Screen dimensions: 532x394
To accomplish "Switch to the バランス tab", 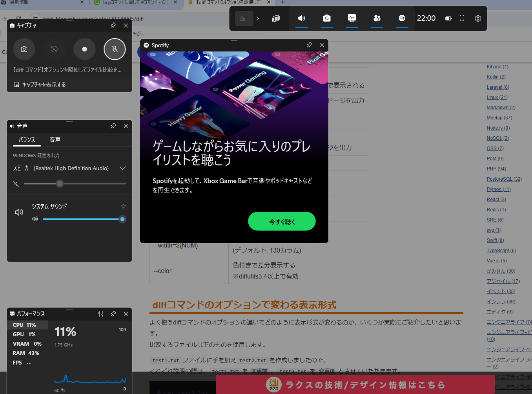I will pyautogui.click(x=27, y=140).
